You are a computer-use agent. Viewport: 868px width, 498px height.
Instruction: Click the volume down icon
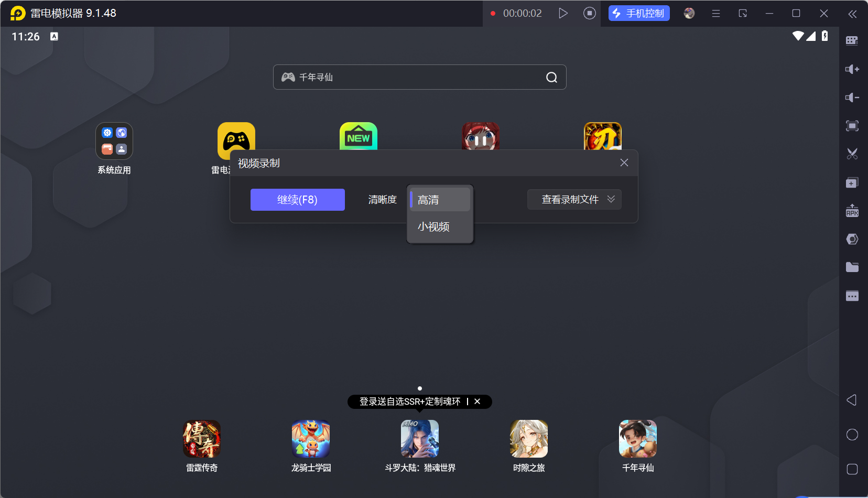click(852, 98)
